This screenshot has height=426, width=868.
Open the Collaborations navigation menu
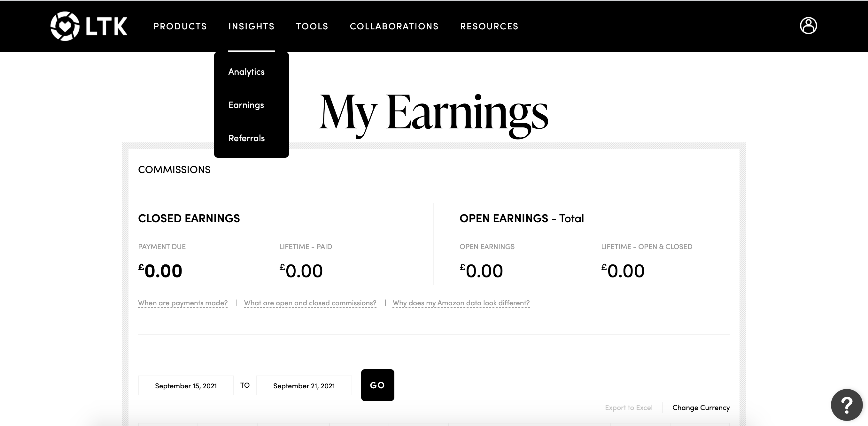394,26
